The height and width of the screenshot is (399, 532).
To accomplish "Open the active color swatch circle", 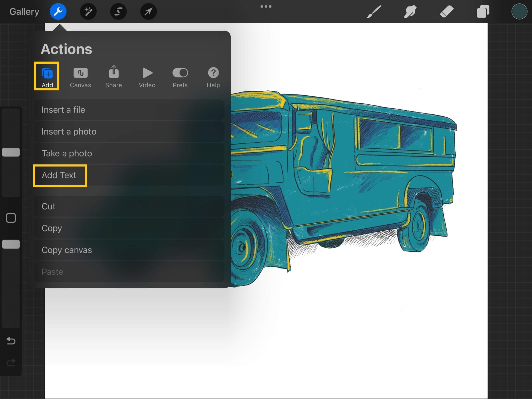I will [519, 11].
